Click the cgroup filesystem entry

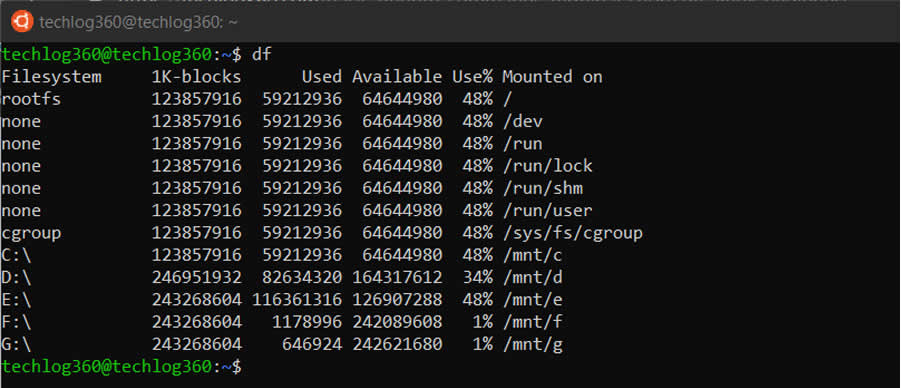pyautogui.click(x=32, y=233)
